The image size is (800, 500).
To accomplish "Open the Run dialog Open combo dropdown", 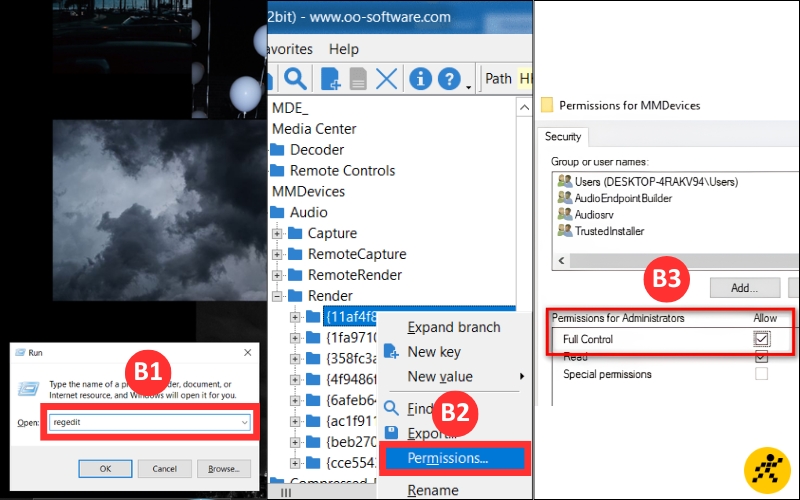I will coord(244,422).
